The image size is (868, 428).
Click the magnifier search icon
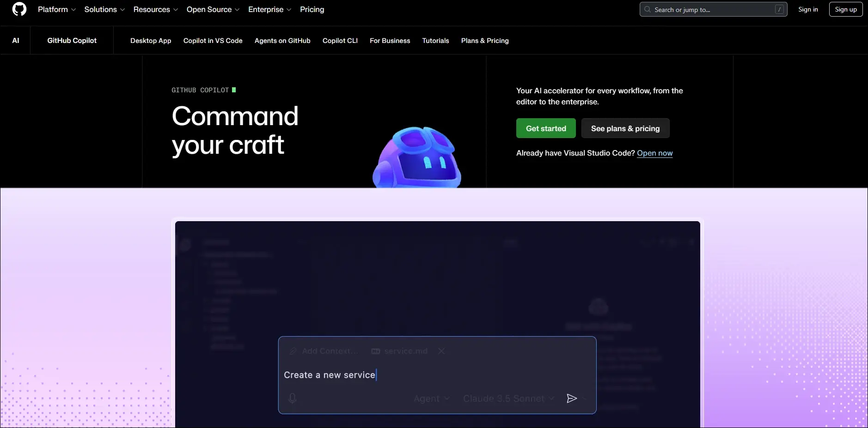pos(648,9)
